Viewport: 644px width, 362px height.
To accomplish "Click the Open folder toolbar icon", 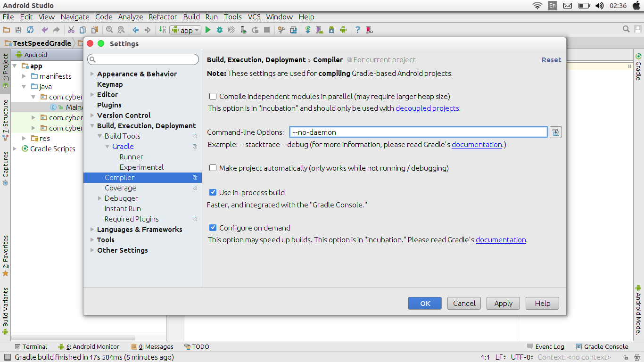I will click(7, 30).
